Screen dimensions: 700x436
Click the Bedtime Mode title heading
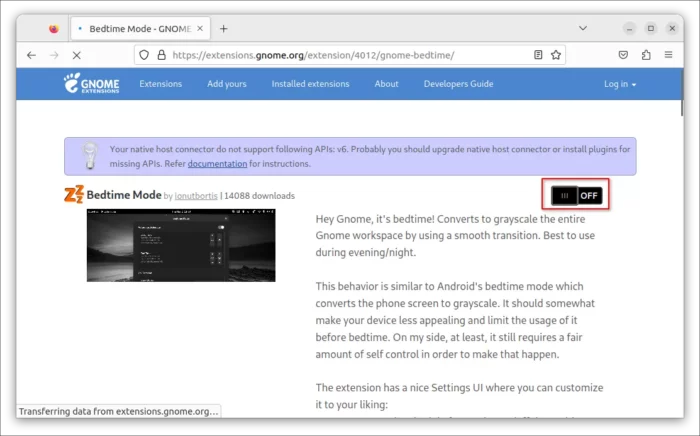click(124, 195)
